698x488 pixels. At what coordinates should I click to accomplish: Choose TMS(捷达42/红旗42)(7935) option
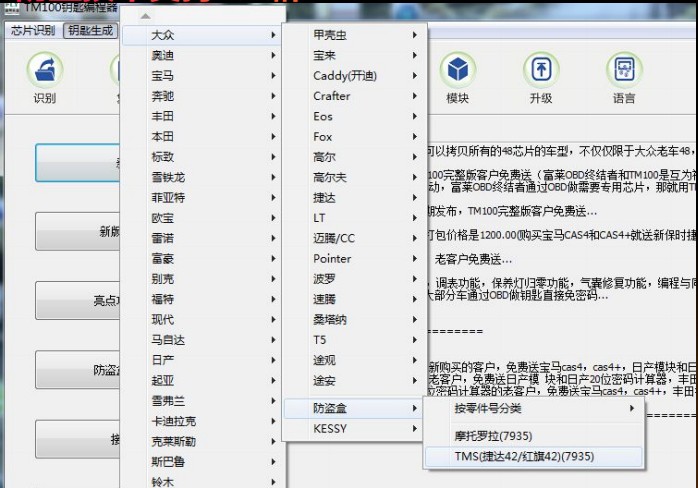[534, 456]
